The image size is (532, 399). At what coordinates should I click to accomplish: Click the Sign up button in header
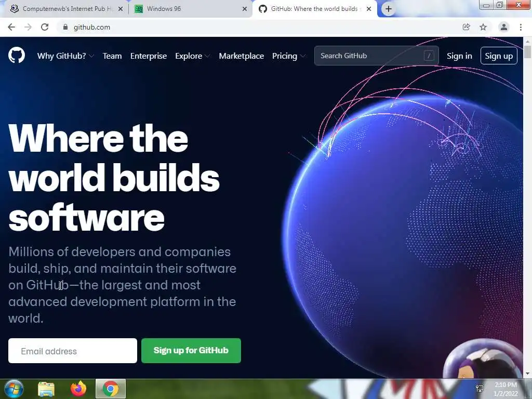coord(499,56)
